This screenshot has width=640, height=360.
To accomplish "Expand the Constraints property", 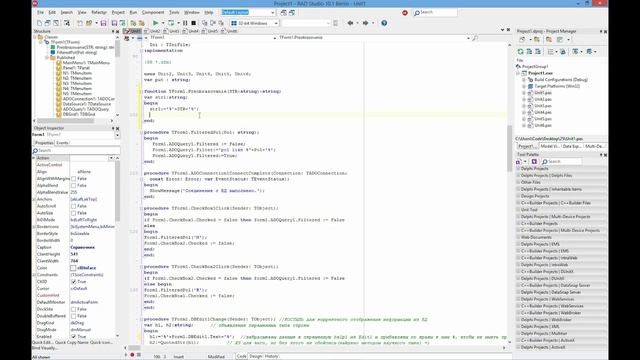I will pos(34,275).
